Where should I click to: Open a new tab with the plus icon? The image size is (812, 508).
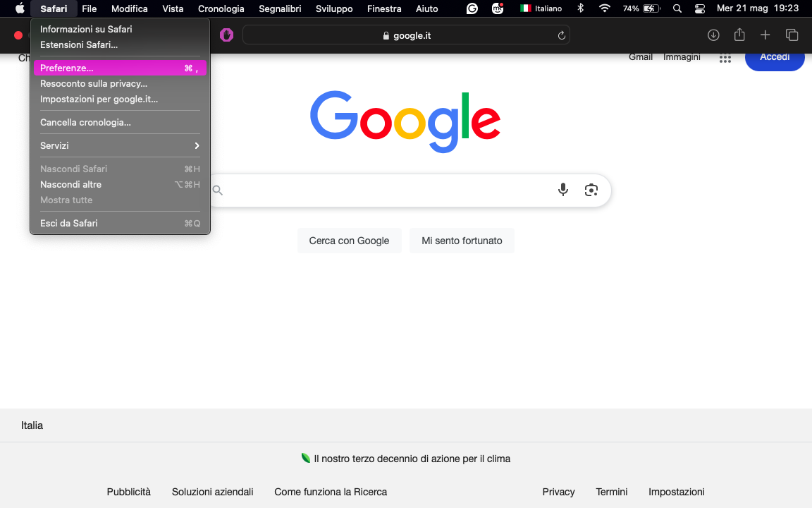pos(765,35)
